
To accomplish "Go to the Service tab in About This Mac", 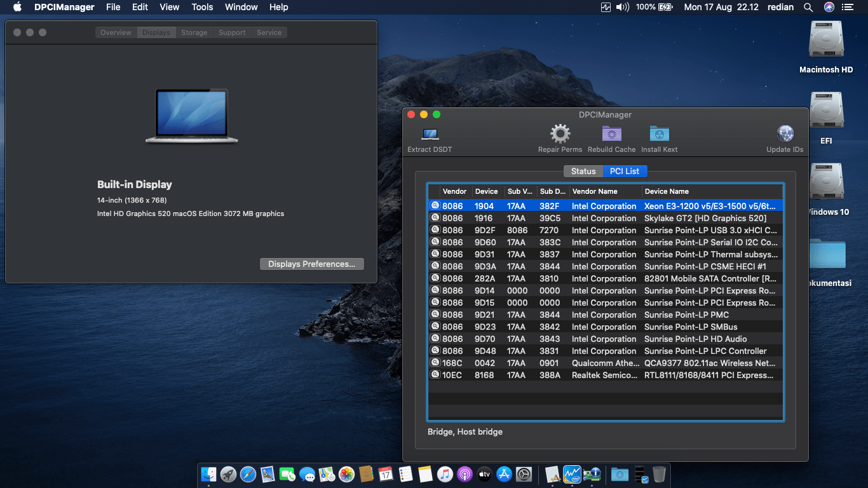I will pyautogui.click(x=269, y=32).
